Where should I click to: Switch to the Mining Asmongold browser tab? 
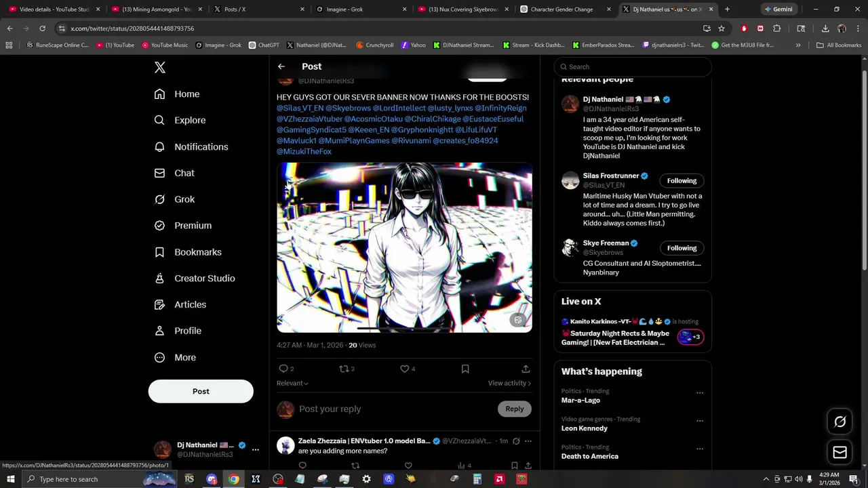coord(155,9)
